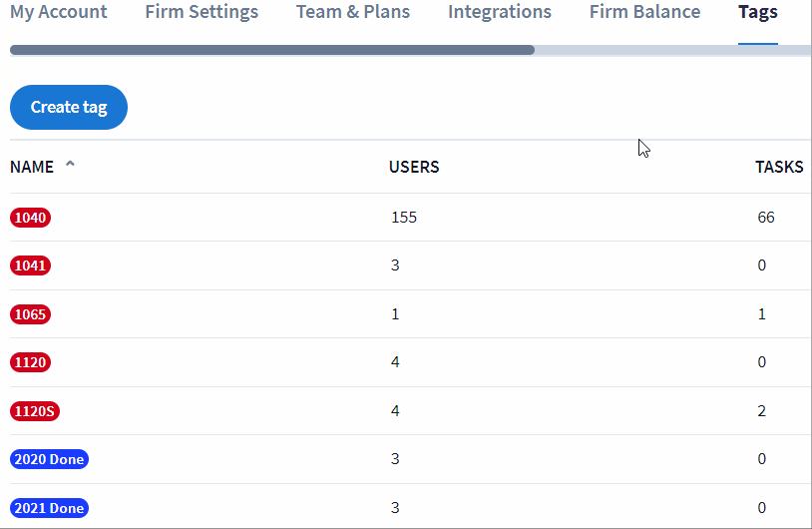
Task: Open the My Account tab
Action: (x=58, y=13)
